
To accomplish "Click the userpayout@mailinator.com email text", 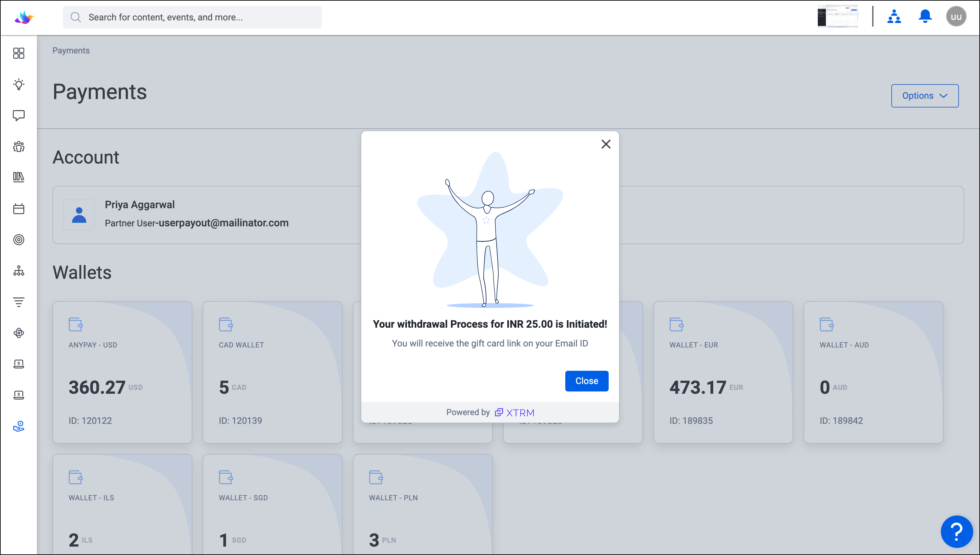I will point(224,223).
